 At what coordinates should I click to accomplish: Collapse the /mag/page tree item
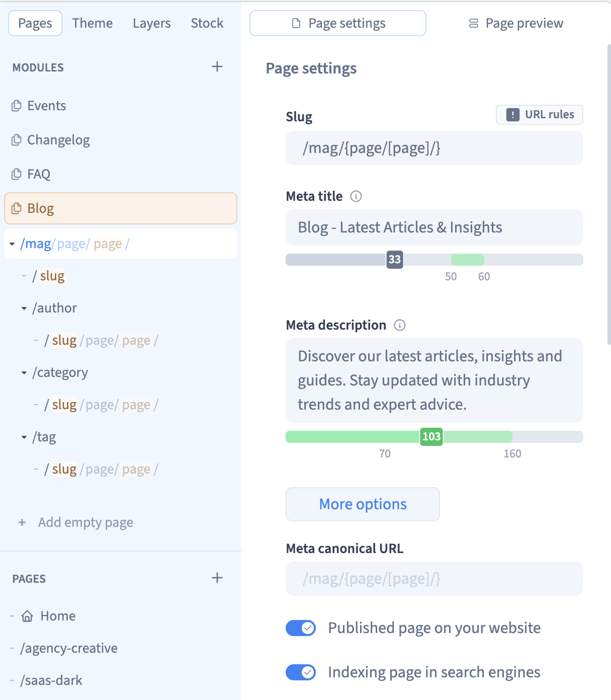(11, 244)
